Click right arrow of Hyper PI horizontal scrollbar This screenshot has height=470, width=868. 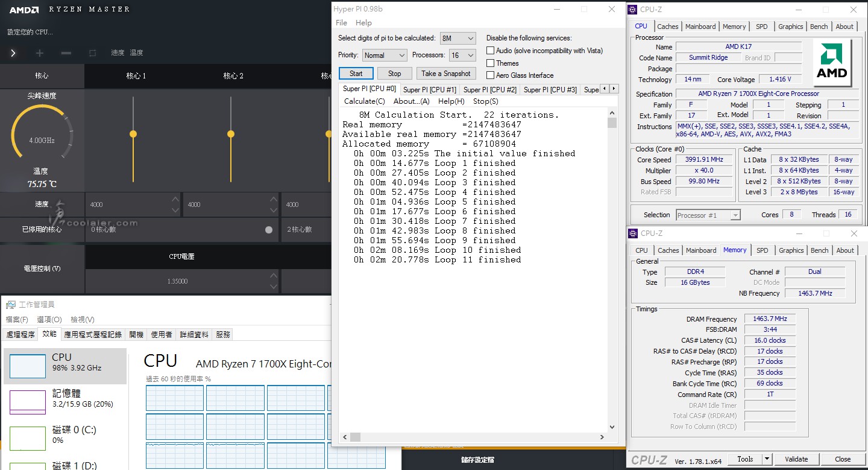[x=602, y=437]
